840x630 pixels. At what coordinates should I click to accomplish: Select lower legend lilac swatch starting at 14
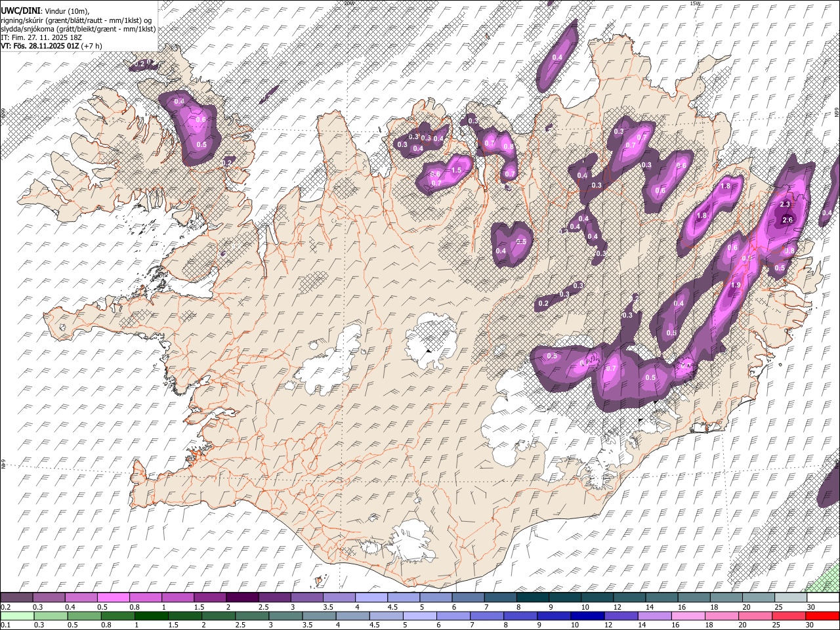(655, 616)
